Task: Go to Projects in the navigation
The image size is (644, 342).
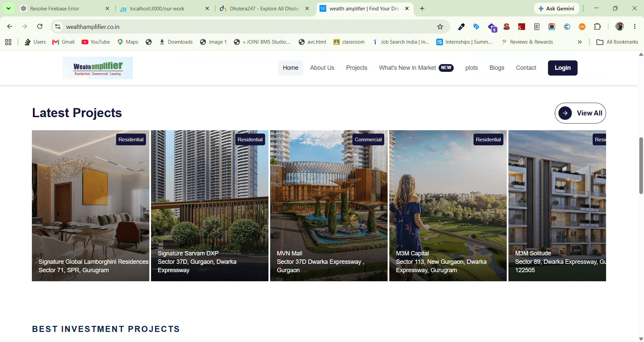Action: 356,68
